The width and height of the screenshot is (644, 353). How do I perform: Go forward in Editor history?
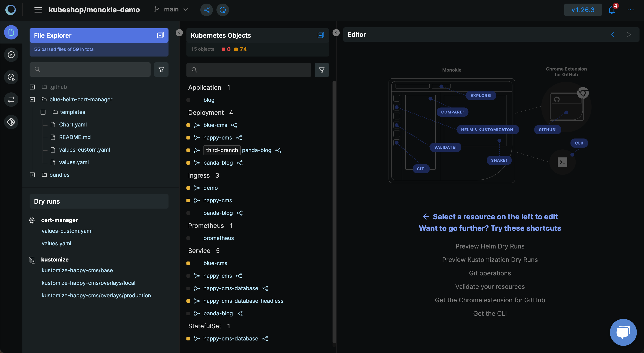[x=629, y=35]
